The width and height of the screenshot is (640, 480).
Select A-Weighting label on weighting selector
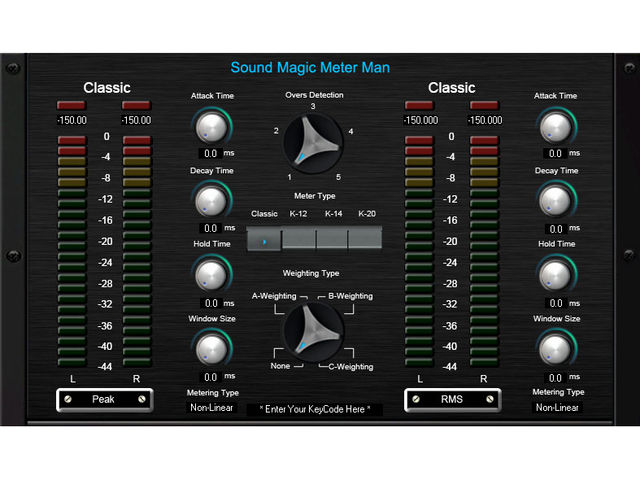pos(274,296)
